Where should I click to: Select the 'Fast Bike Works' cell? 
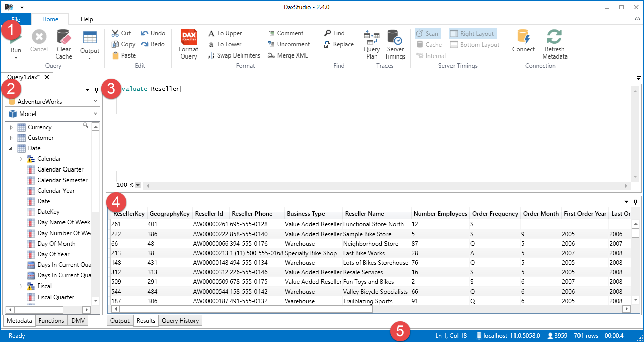[364, 253]
